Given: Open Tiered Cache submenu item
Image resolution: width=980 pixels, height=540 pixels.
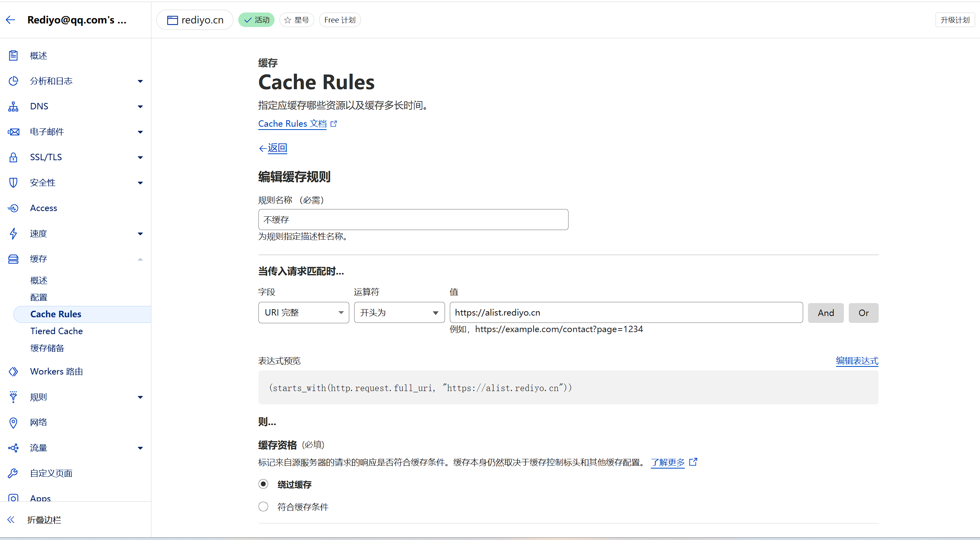Looking at the screenshot, I should [x=57, y=331].
